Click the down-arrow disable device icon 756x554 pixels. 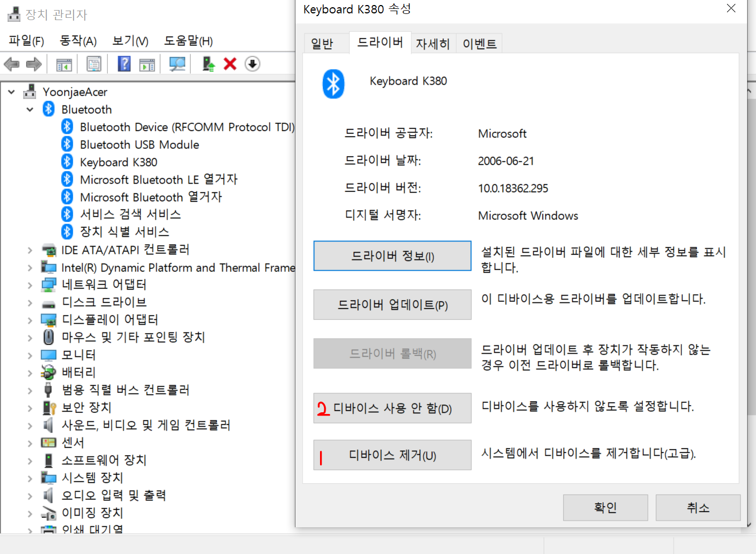(x=253, y=64)
